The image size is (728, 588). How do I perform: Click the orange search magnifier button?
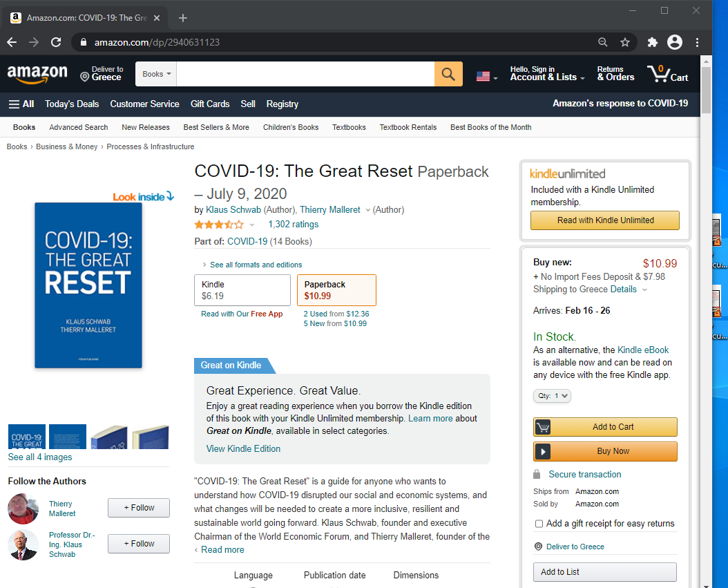[448, 74]
